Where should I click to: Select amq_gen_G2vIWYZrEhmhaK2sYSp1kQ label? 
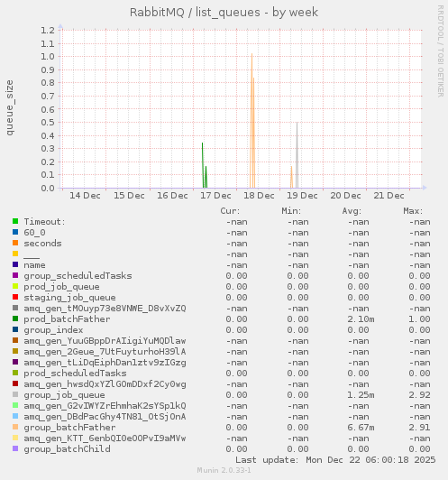click(105, 406)
